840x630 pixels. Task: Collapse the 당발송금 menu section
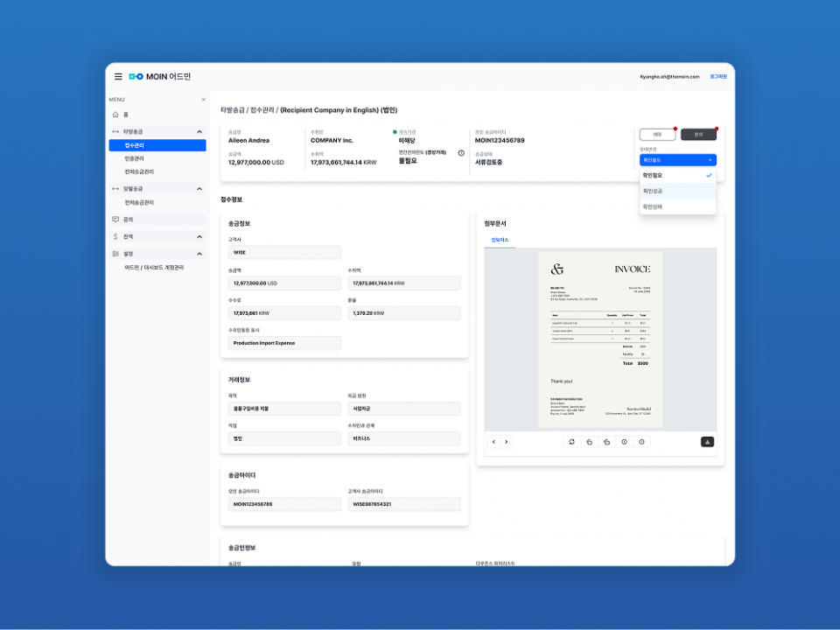point(199,188)
